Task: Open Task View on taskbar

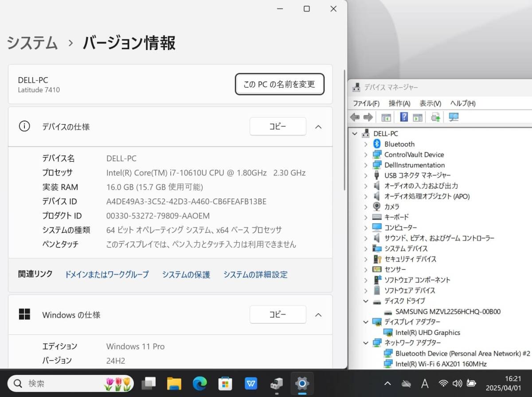Action: (x=149, y=383)
